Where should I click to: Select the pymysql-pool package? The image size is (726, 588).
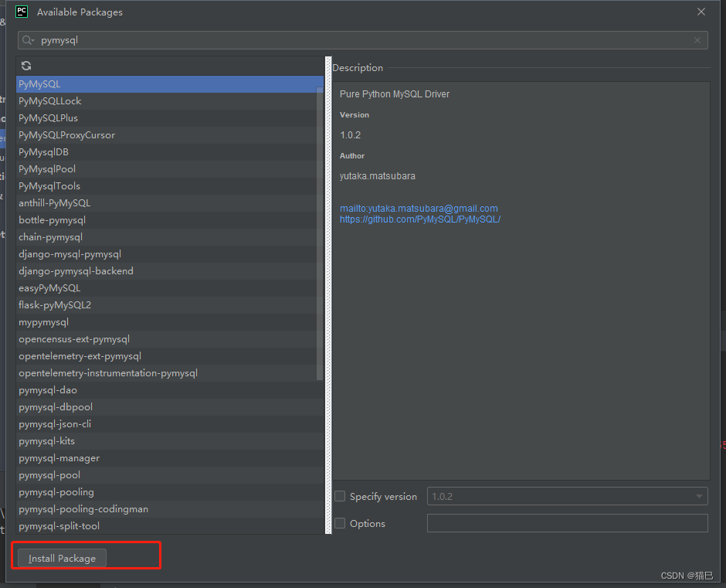click(169, 475)
